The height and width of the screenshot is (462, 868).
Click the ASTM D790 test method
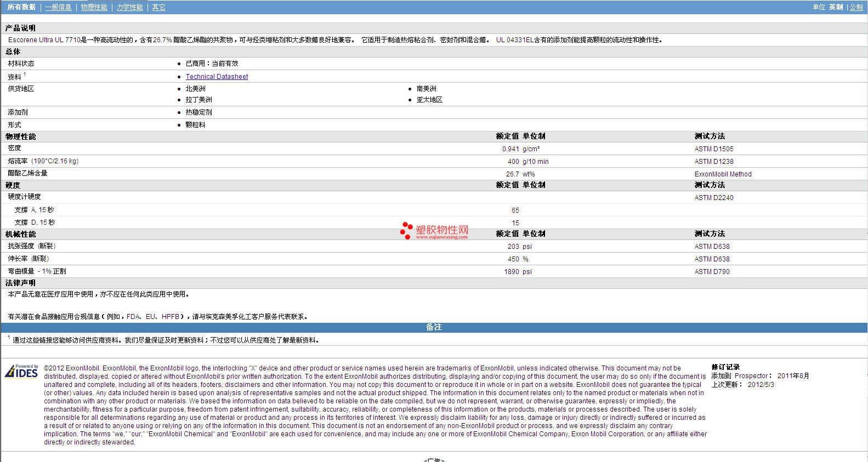[x=712, y=272]
